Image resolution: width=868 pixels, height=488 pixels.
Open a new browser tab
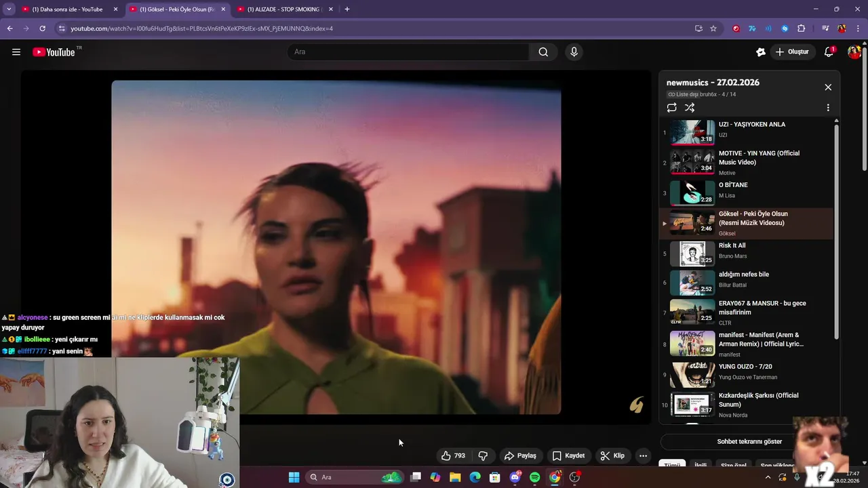347,9
